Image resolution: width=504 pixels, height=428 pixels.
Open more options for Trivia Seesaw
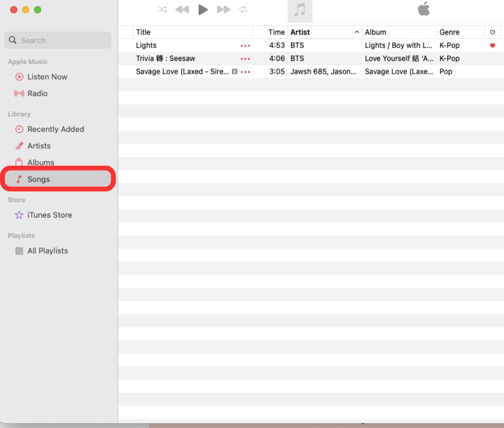pyautogui.click(x=245, y=59)
